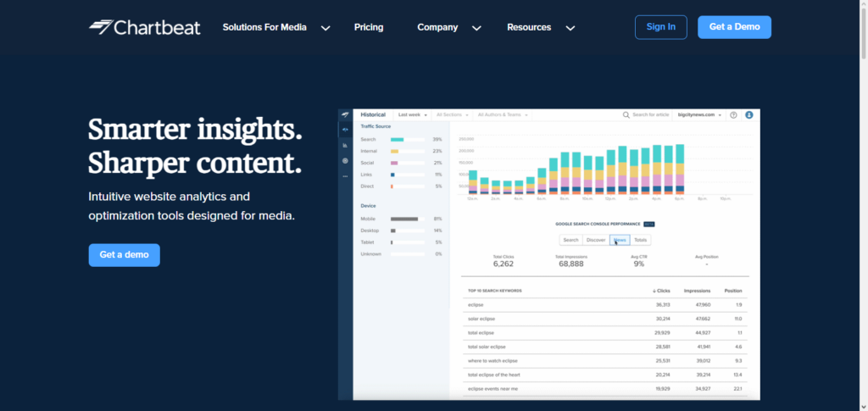The width and height of the screenshot is (868, 411).
Task: Go to the Pricing page
Action: (369, 27)
